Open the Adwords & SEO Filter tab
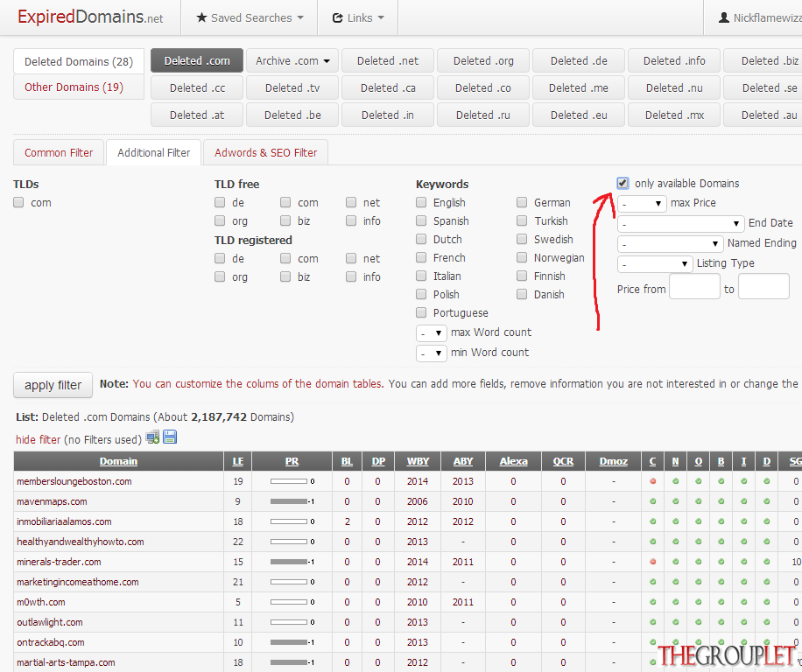The image size is (802, 672). [265, 153]
